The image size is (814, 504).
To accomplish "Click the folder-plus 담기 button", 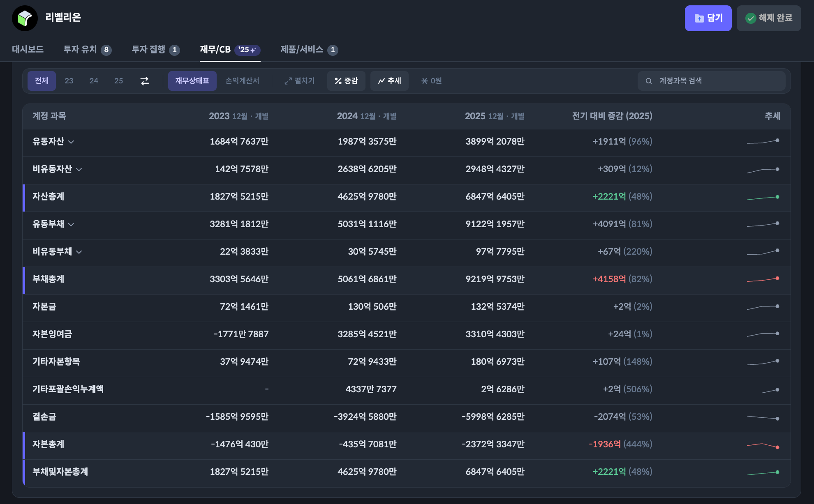I will pos(708,18).
